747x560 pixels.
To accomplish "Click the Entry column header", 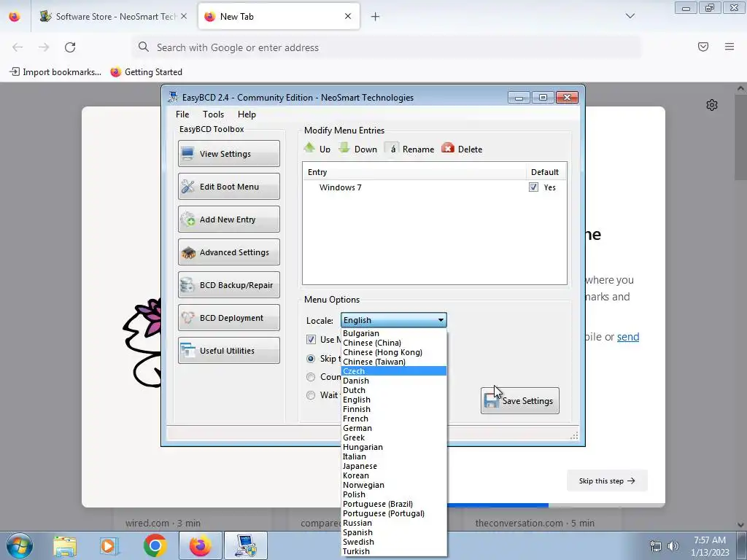I will [x=414, y=172].
